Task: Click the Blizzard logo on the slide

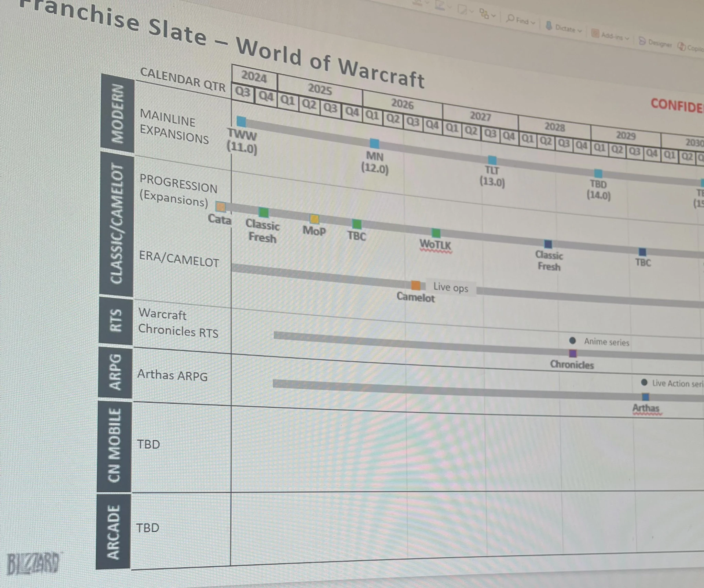Action: click(x=33, y=563)
